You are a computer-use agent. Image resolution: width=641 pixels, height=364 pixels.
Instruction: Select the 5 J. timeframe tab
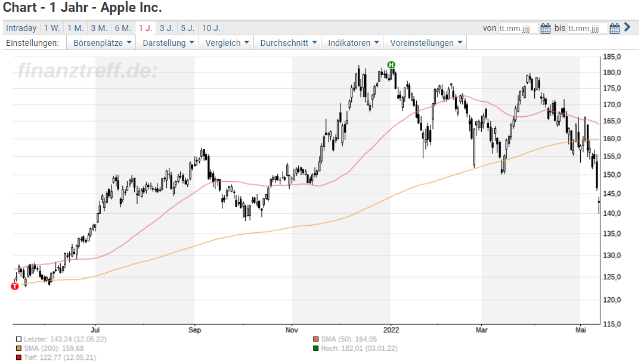coord(188,28)
